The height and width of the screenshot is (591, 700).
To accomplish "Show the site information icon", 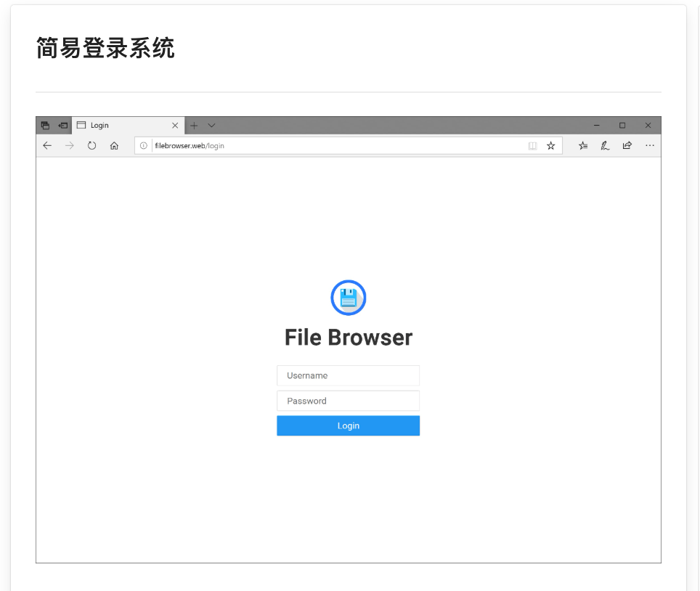I will pyautogui.click(x=144, y=146).
